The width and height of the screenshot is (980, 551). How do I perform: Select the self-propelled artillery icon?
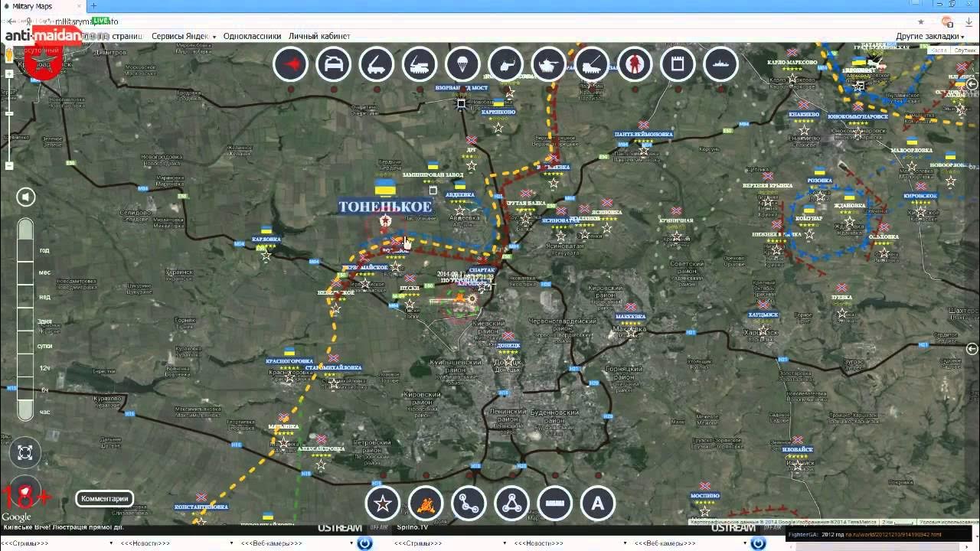(590, 65)
